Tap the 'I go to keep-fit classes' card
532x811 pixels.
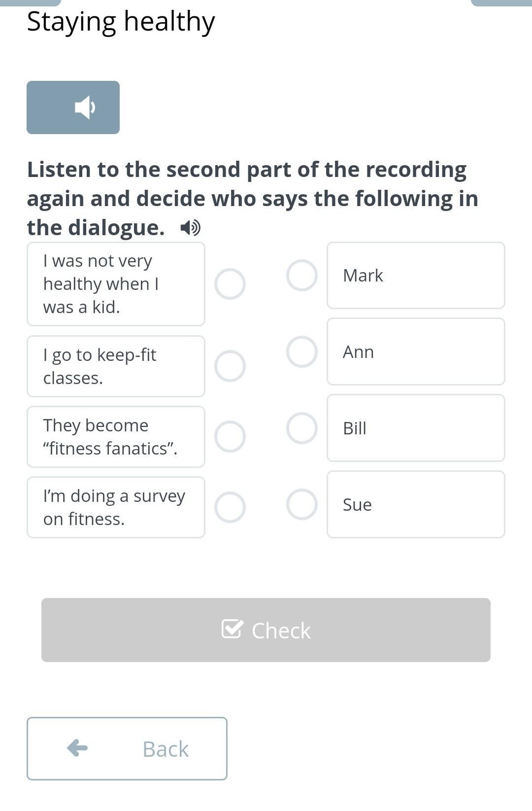(116, 366)
